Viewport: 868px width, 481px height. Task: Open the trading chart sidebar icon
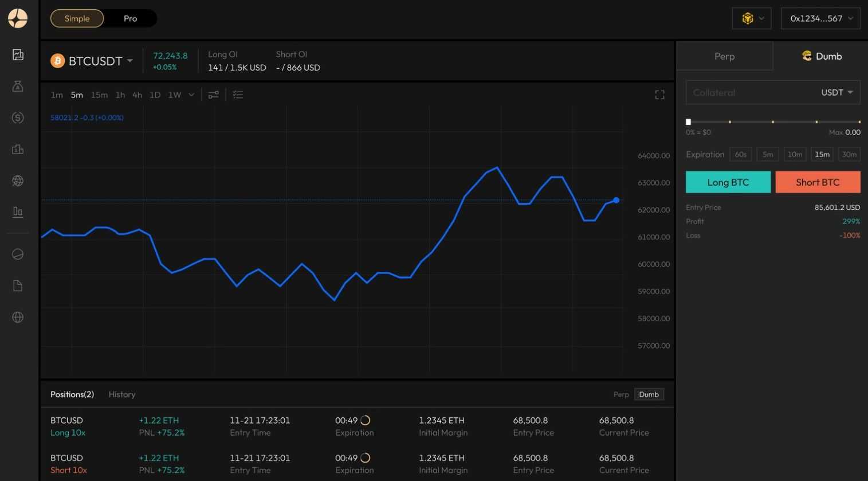point(18,54)
